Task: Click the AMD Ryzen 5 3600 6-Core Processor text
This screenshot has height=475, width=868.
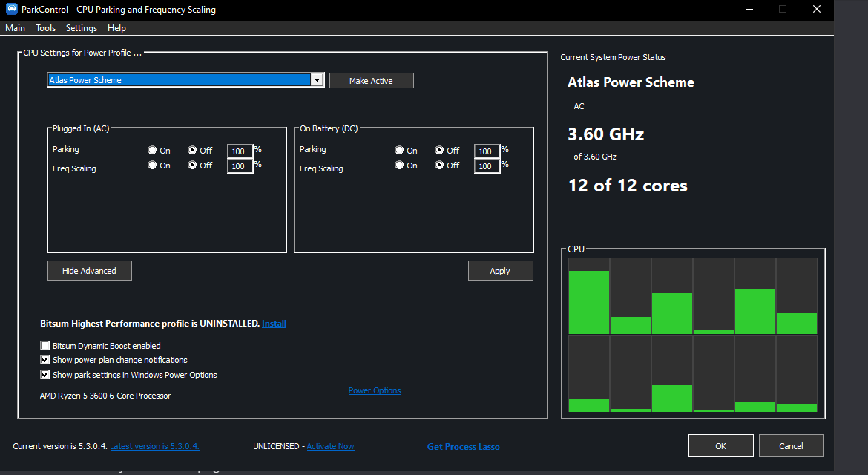Action: click(105, 396)
